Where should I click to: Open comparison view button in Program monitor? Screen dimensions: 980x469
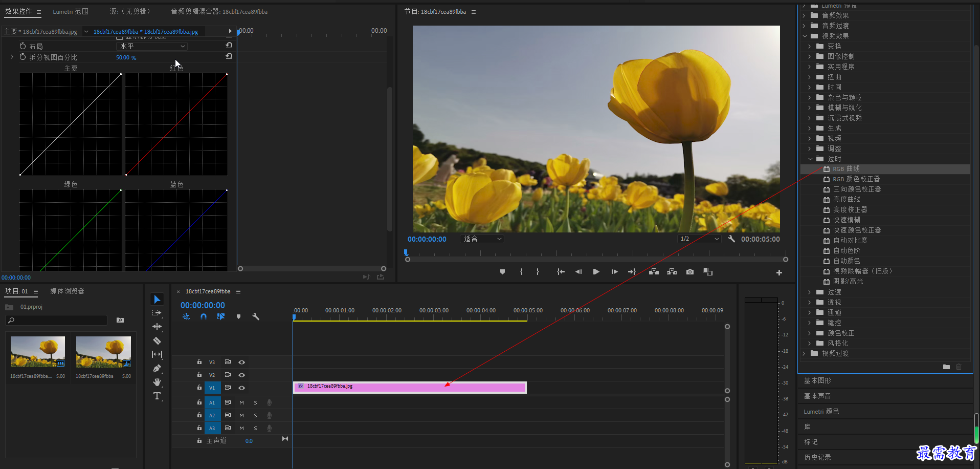point(708,272)
